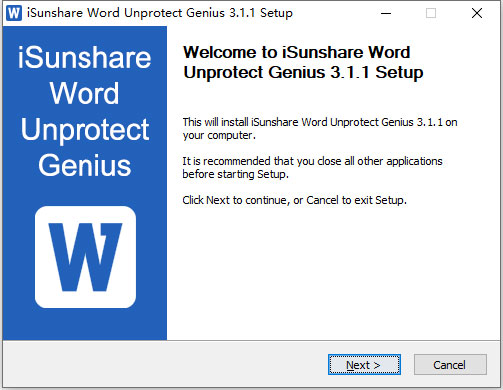This screenshot has height=390, width=503.
Task: Click the window title 'iSunshare Word Unprotect Genius 3.1.1 Setup'
Action: tap(160, 13)
